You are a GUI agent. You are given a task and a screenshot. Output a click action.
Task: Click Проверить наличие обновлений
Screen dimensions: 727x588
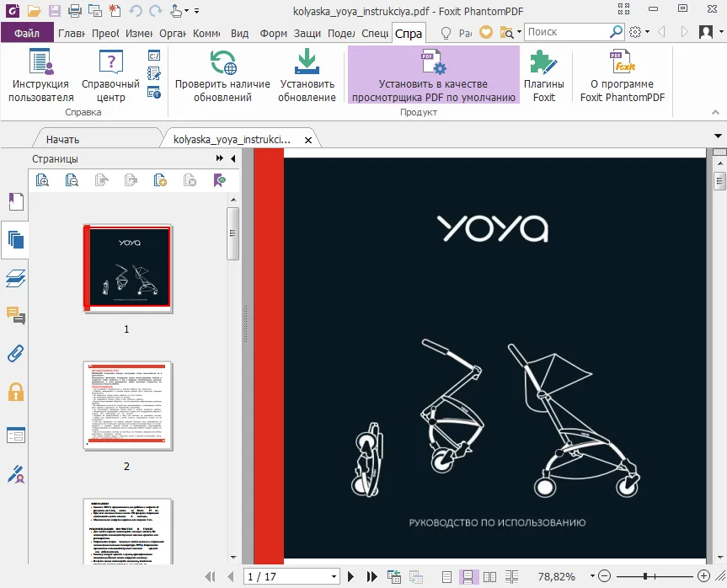pos(222,76)
